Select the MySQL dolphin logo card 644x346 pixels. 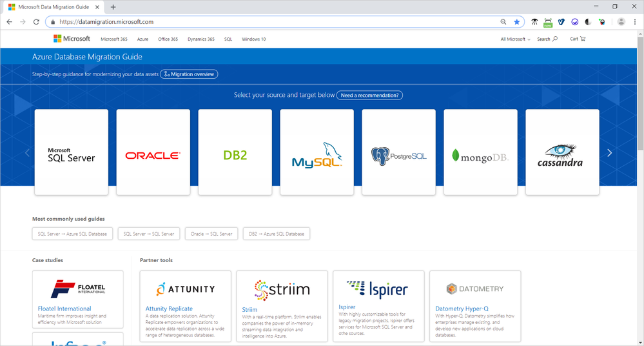click(x=317, y=152)
